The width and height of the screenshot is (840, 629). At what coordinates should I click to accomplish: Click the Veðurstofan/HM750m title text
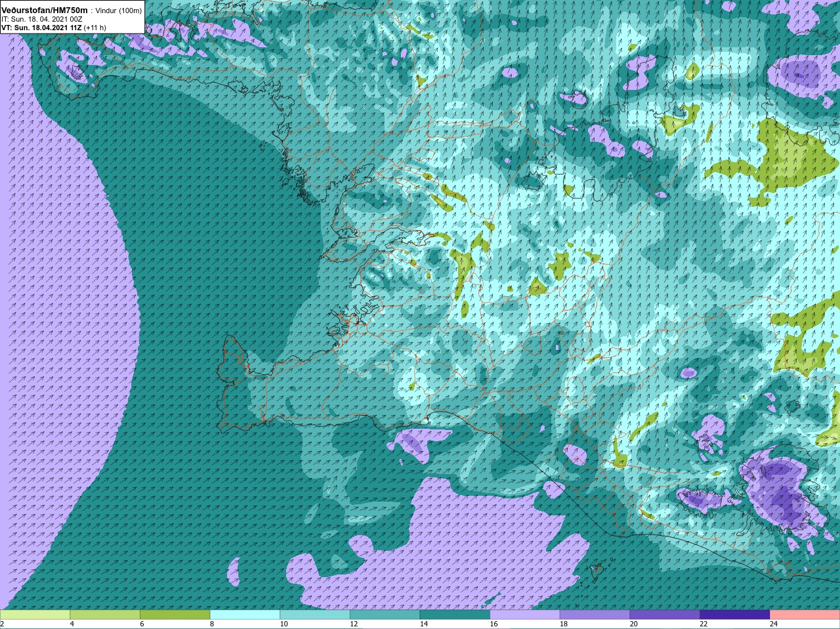click(x=45, y=11)
